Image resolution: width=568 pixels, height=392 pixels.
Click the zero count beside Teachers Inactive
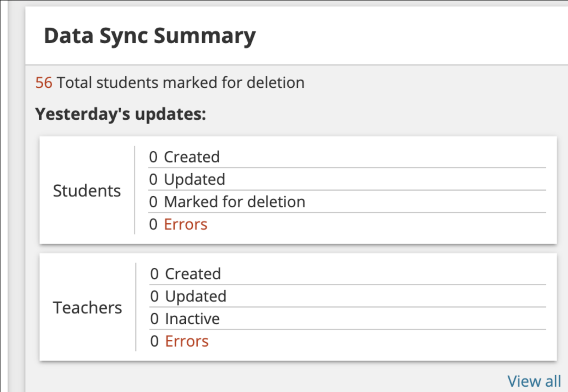[x=154, y=319]
